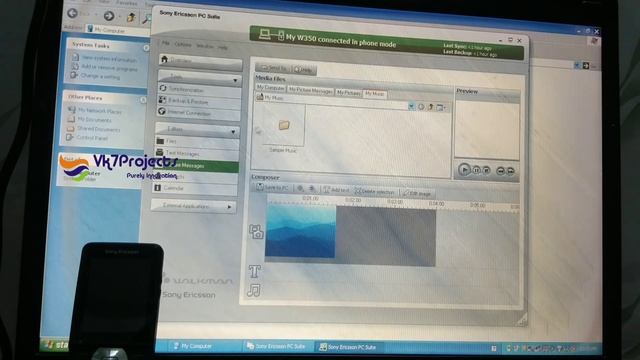Open Control Panel link
Image resolution: width=640 pixels, height=360 pixels.
92,138
